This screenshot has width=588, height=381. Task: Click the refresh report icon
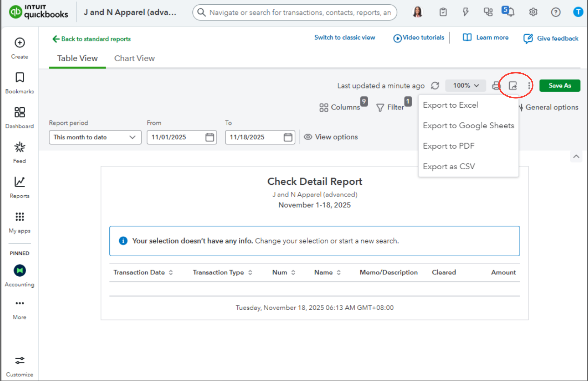pos(435,86)
